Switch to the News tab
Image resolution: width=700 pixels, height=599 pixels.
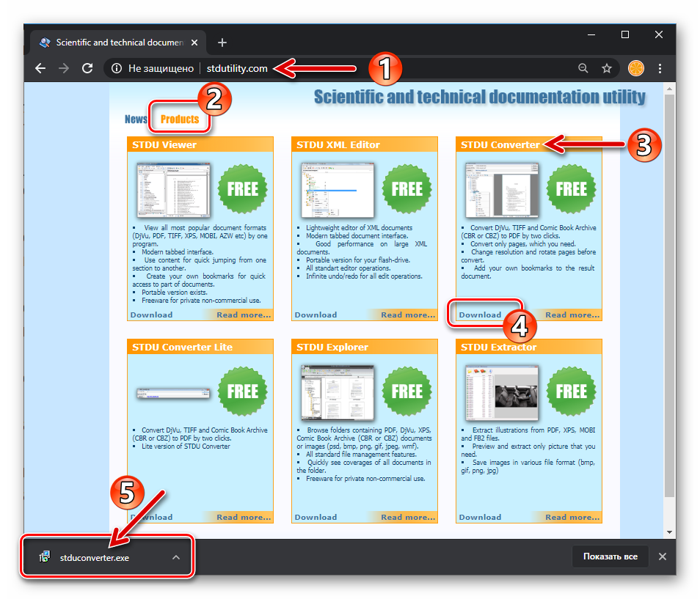coord(136,119)
